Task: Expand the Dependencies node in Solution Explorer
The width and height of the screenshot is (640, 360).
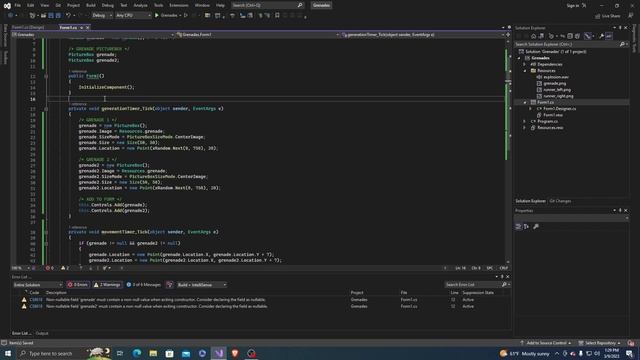Action: click(x=525, y=64)
